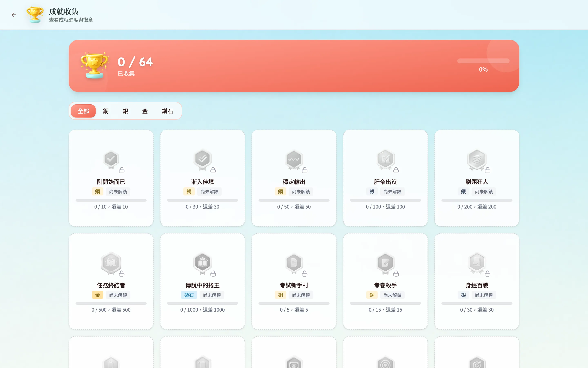The width and height of the screenshot is (588, 368).
Task: Click the lock icon on 考試新手村 card
Action: (x=304, y=274)
